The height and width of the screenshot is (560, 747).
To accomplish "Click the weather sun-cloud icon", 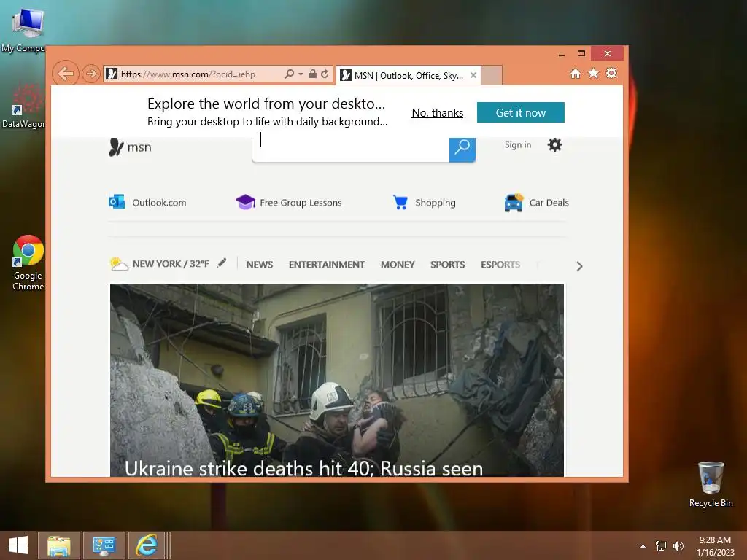I will [x=119, y=264].
